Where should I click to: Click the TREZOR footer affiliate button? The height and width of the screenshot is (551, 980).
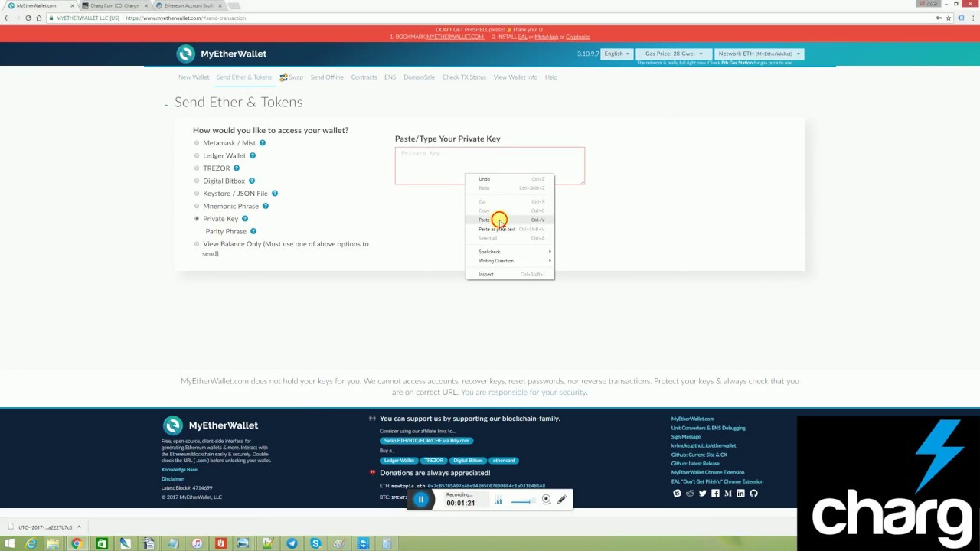coord(433,461)
